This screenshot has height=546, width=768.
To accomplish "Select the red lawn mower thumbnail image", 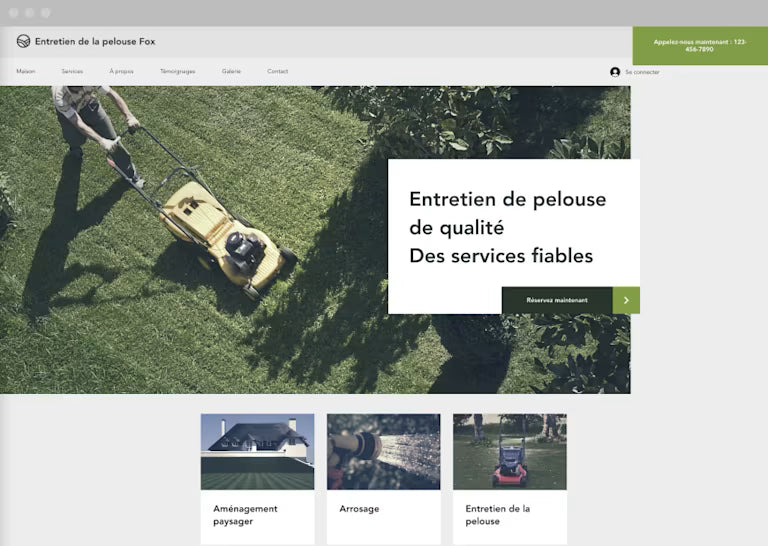I will coord(509,451).
